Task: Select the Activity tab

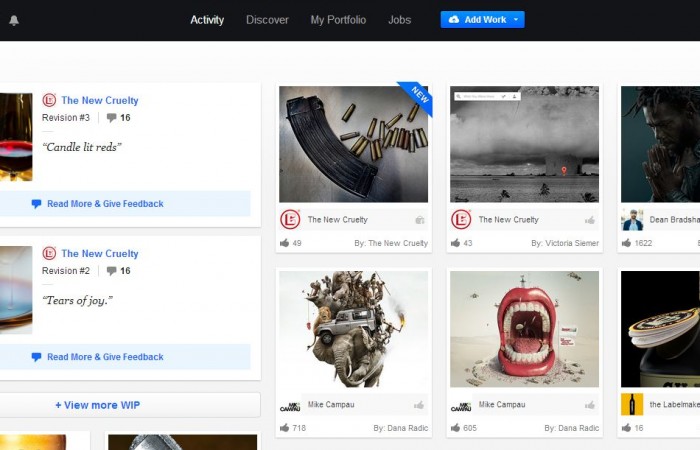Action: click(x=207, y=20)
